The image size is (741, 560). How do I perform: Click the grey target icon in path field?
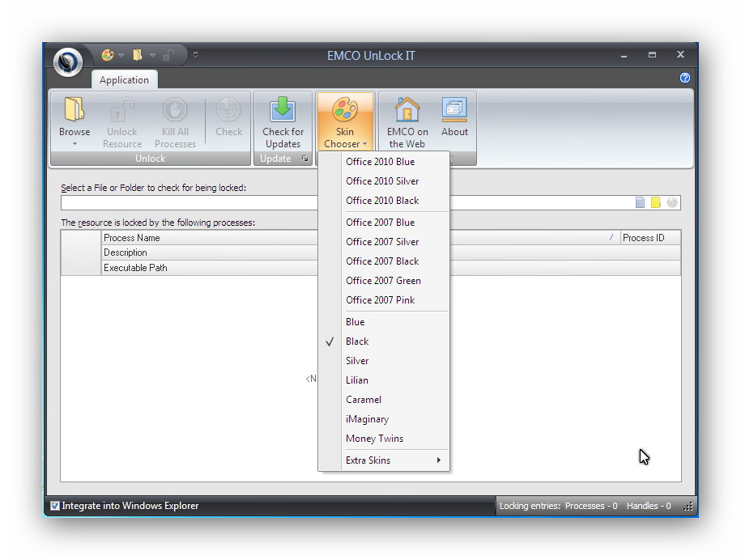672,202
